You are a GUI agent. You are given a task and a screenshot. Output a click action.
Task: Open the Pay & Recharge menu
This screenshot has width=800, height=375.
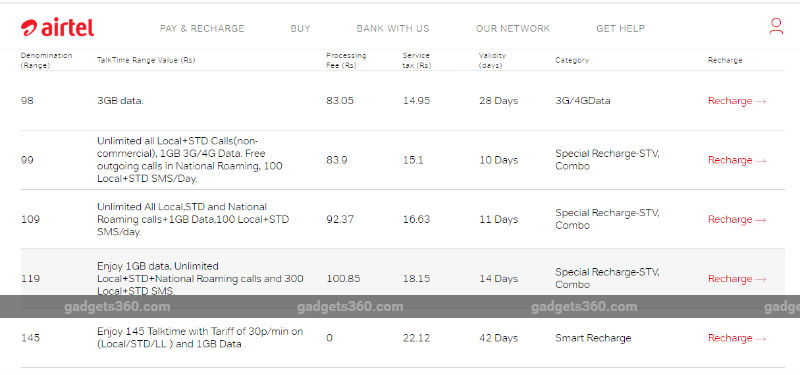click(202, 29)
